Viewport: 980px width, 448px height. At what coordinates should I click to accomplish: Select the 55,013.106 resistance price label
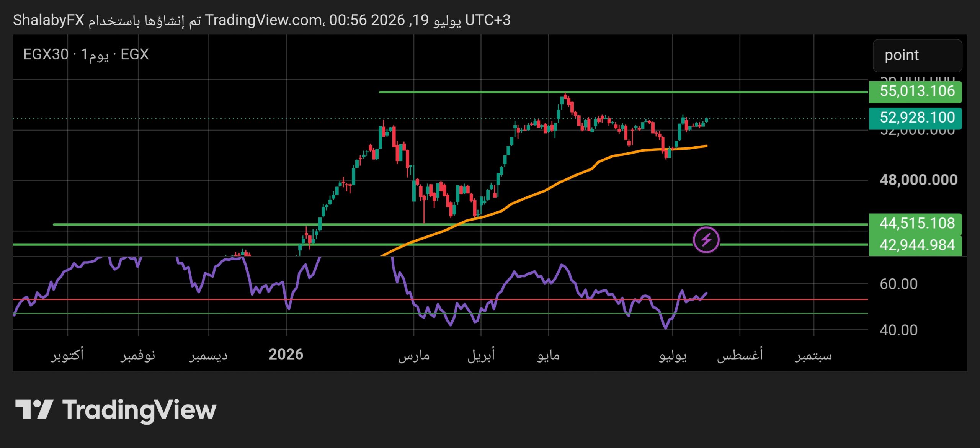(x=915, y=92)
